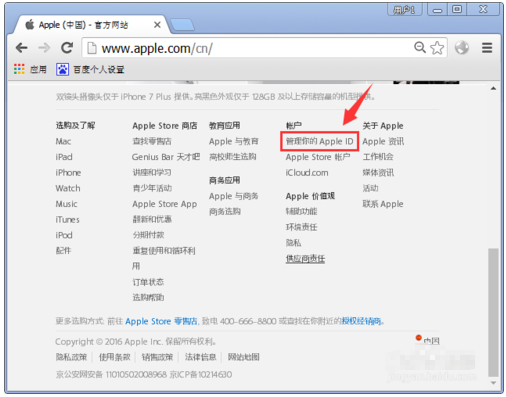Click the user profile button in title bar

[404, 10]
